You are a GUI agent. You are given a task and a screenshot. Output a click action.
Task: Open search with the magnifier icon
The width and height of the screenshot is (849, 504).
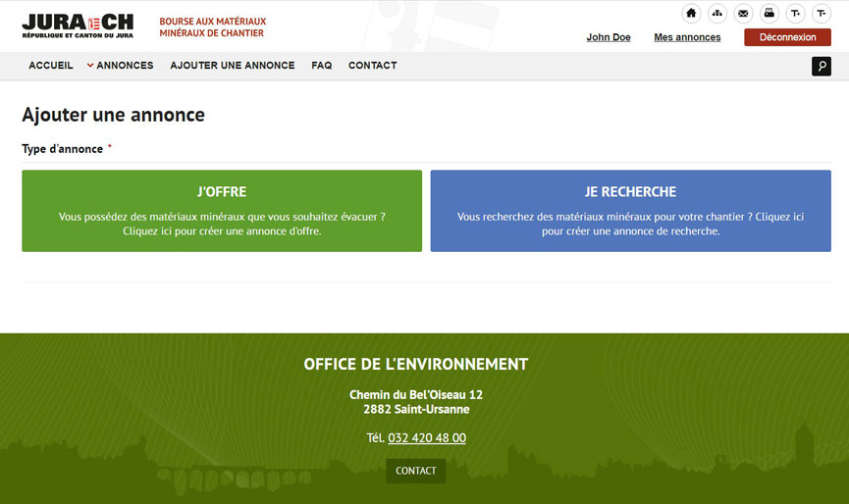(821, 66)
